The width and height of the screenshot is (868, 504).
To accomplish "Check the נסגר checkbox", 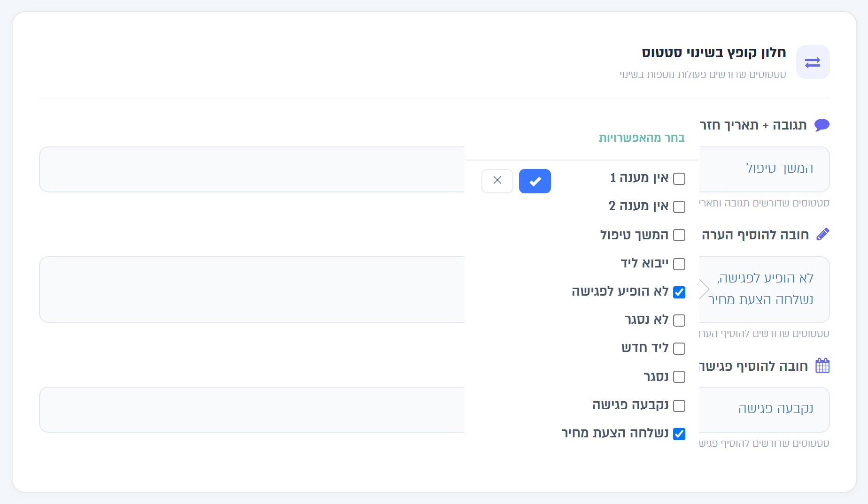I will 679,377.
